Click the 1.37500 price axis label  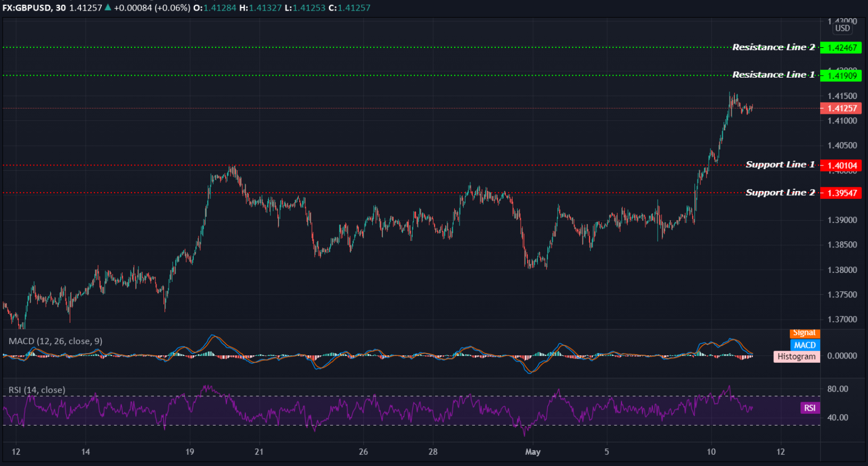[x=842, y=295]
